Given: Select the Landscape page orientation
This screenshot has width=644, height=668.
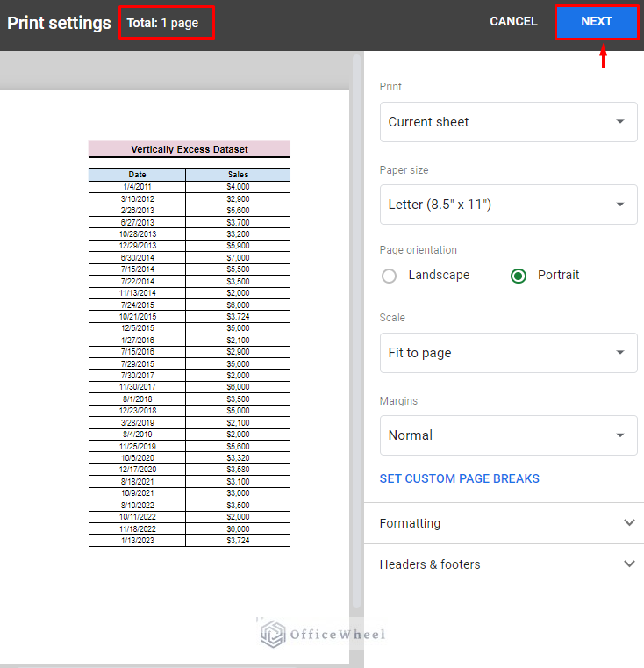Looking at the screenshot, I should click(390, 276).
